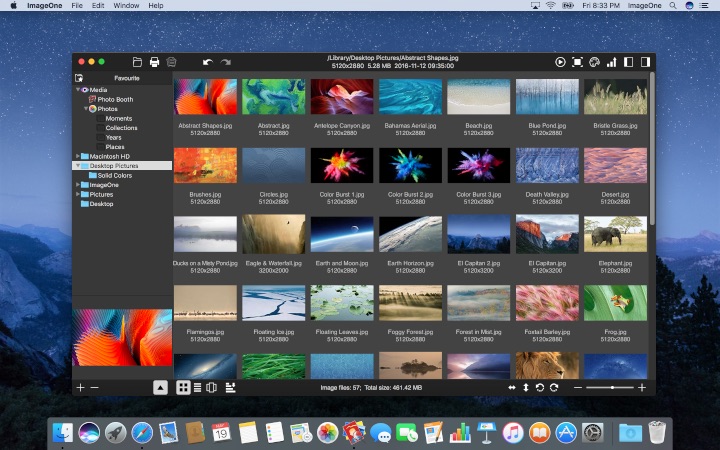Click the Floating Ice.jpg filename
This screenshot has width=720, height=450.
coord(274,332)
